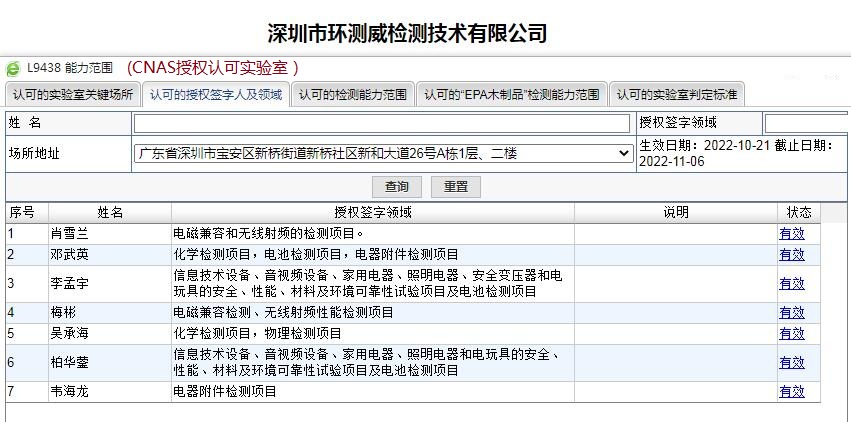851x422 pixels.
Task: Go to the 认可的实验室判定标准 tab
Action: click(x=677, y=95)
